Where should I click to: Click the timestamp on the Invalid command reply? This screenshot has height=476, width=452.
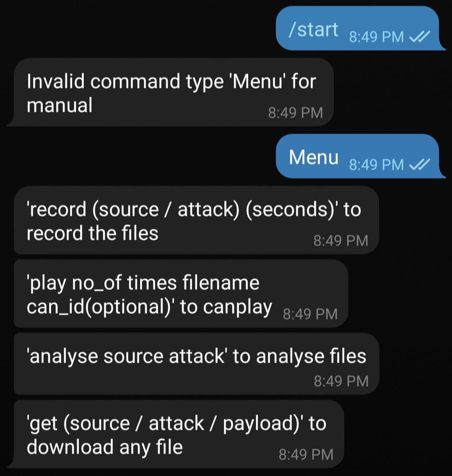(295, 113)
